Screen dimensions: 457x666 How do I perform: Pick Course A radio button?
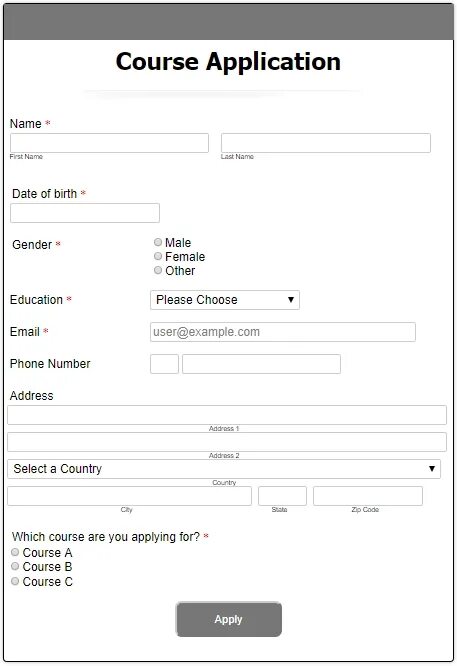(x=15, y=552)
